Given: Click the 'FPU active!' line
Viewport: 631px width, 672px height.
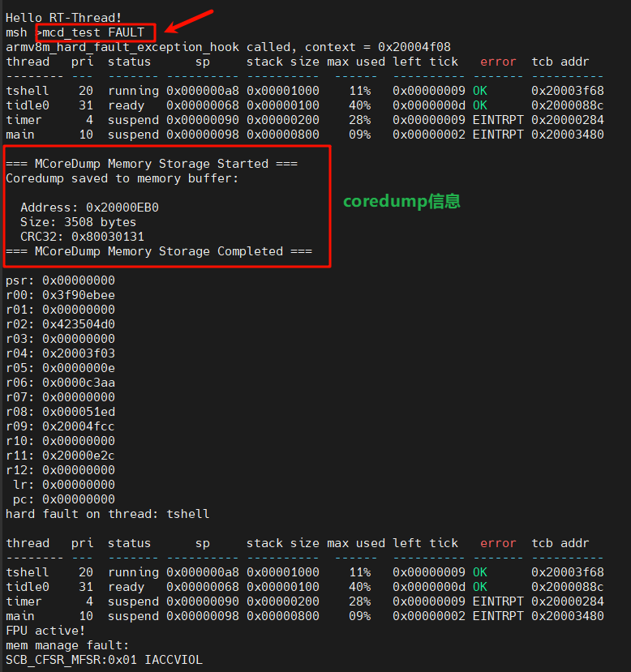Looking at the screenshot, I should point(45,631).
